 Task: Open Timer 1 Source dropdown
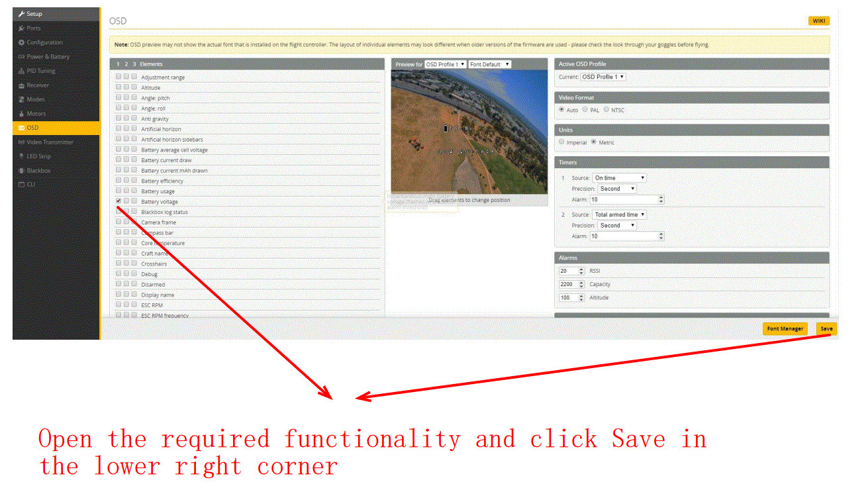[620, 178]
